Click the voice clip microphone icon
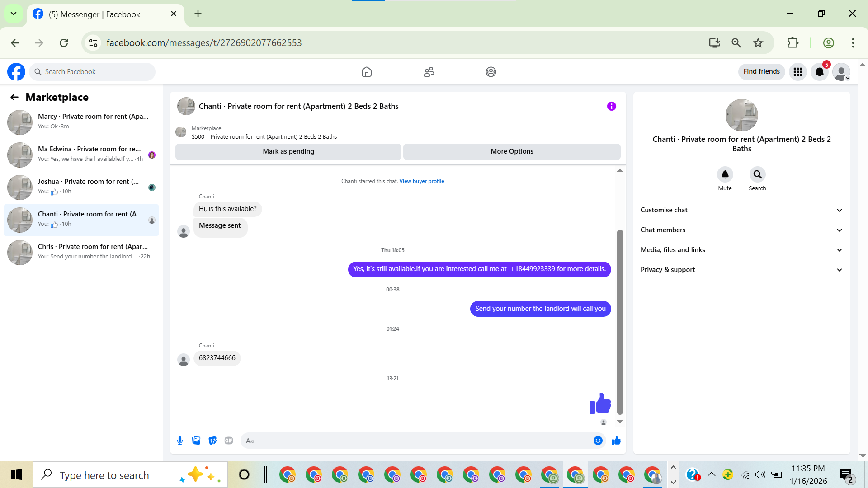The height and width of the screenshot is (488, 868). click(180, 441)
